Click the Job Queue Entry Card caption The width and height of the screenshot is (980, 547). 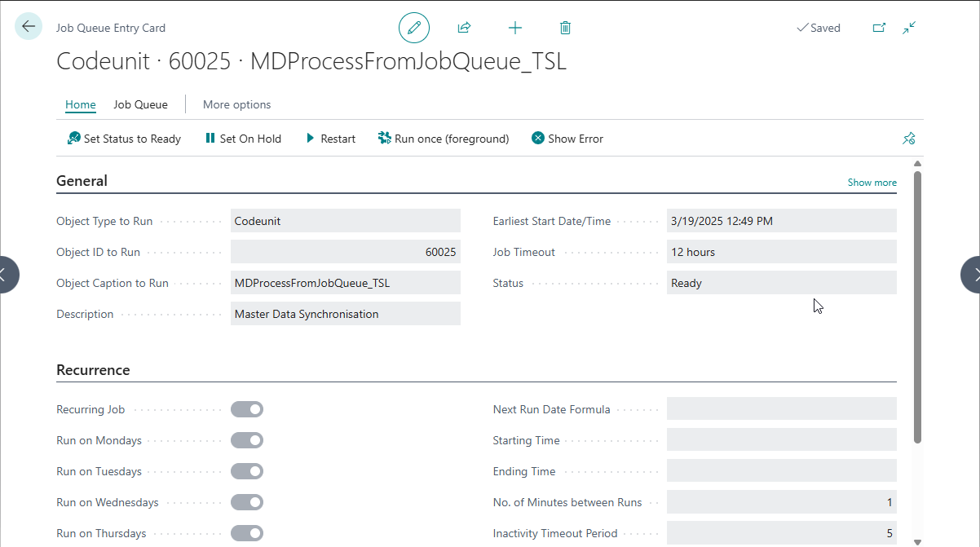tap(111, 28)
